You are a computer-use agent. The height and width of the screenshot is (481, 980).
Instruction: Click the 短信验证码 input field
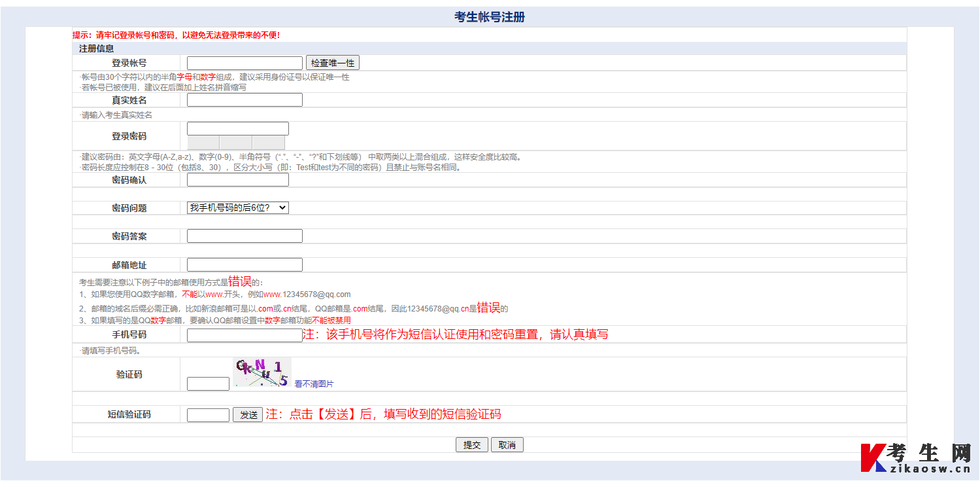click(208, 415)
